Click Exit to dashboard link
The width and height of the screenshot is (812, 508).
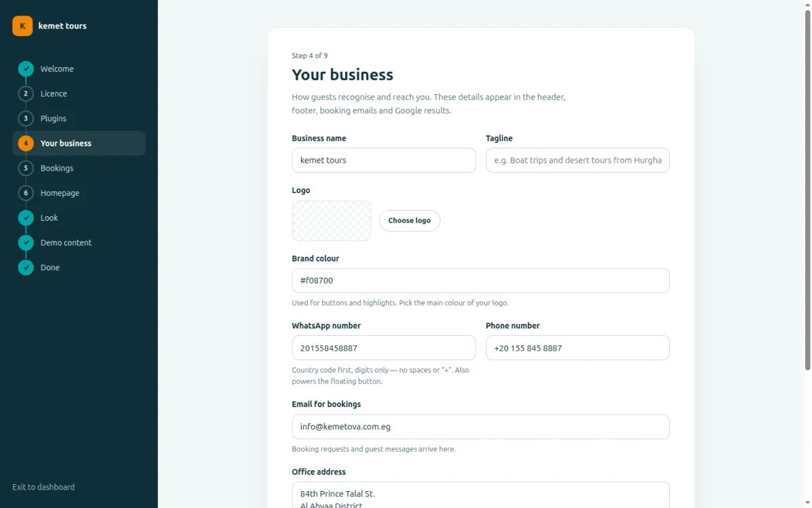click(x=43, y=487)
